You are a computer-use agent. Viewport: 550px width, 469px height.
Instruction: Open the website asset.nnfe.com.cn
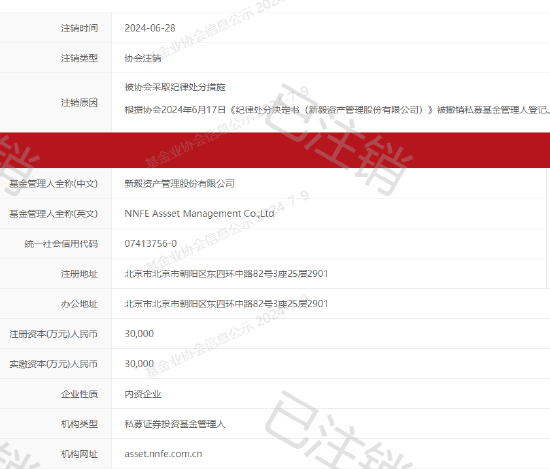click(163, 454)
